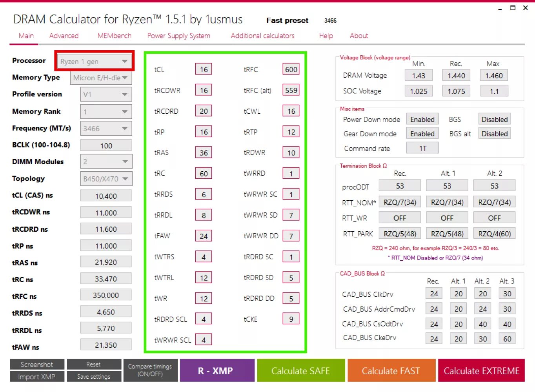Select the tRAS value 36
This screenshot has width=535, height=392.
pyautogui.click(x=204, y=152)
